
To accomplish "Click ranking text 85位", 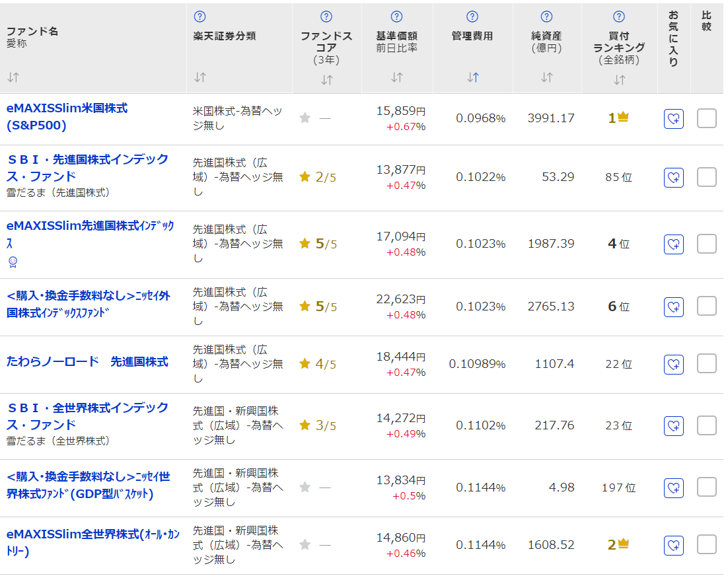I will (x=619, y=177).
